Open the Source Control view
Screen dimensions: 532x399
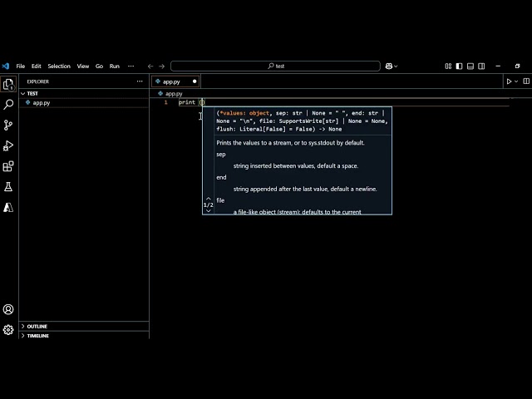[x=8, y=126]
